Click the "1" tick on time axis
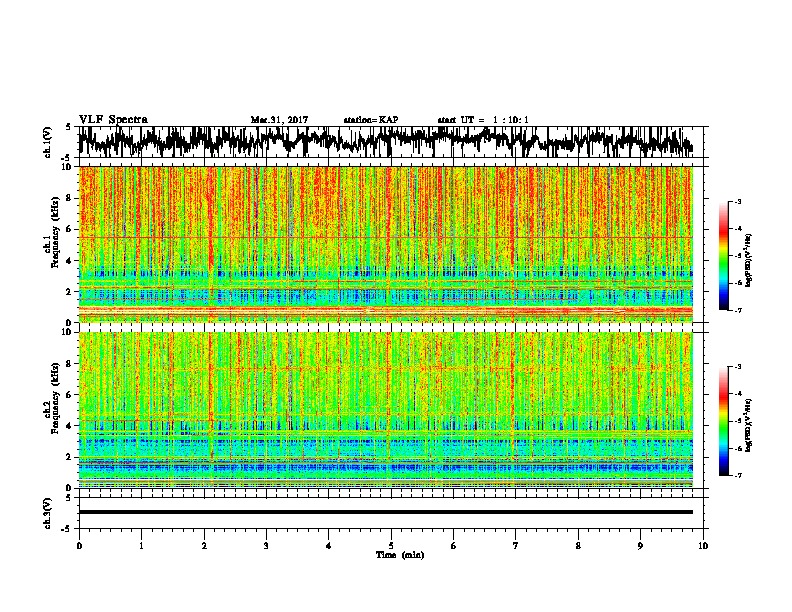 (x=141, y=546)
